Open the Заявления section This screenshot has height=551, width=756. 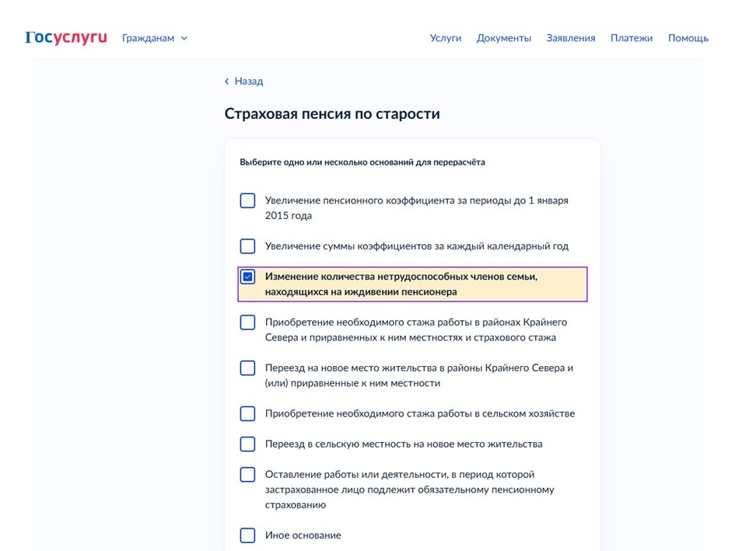point(570,37)
